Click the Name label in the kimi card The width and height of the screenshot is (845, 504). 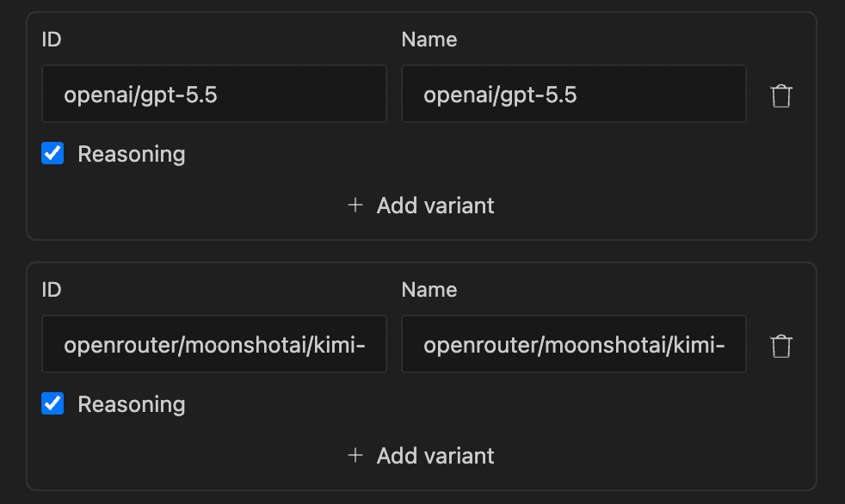(429, 290)
